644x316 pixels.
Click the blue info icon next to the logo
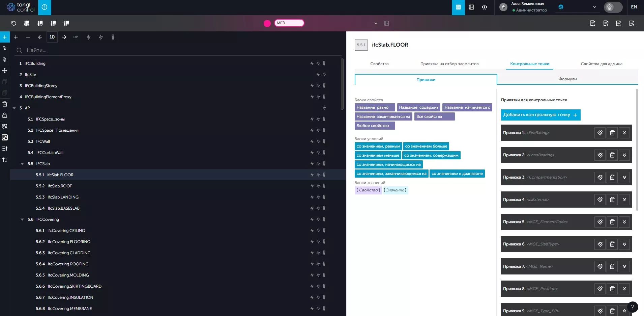click(45, 7)
